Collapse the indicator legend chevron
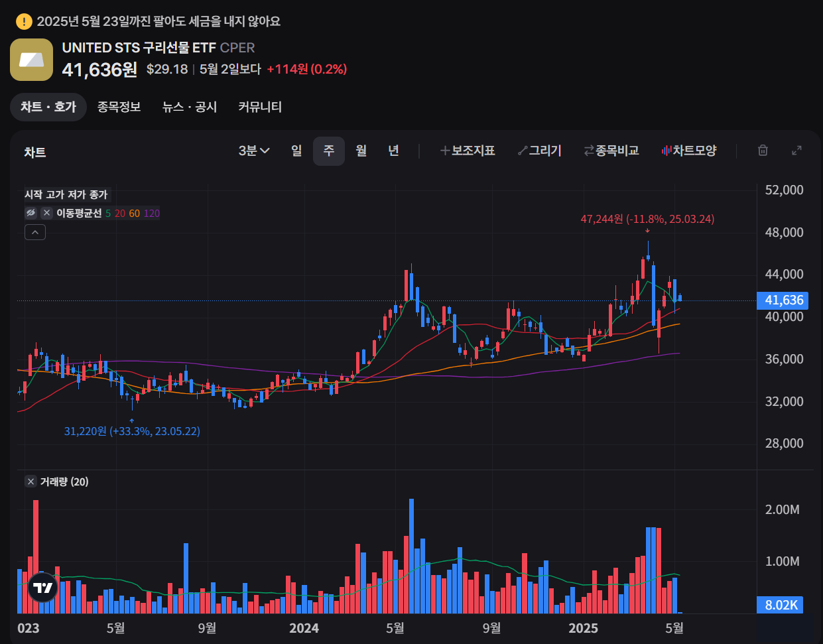Viewport: 823px width, 644px height. point(35,232)
